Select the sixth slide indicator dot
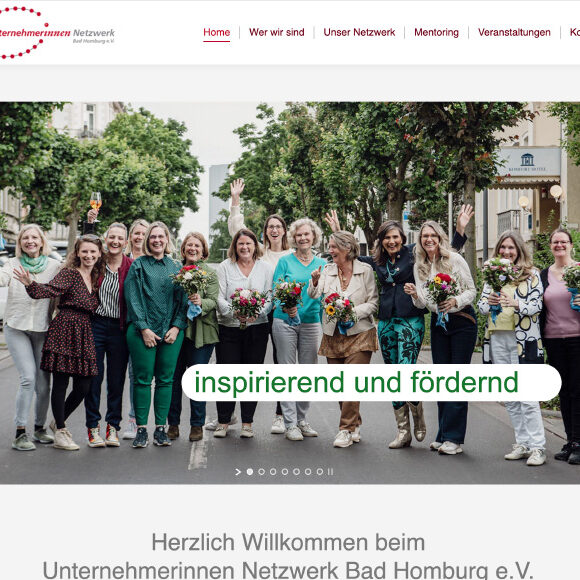Image resolution: width=580 pixels, height=580 pixels. coord(308,472)
